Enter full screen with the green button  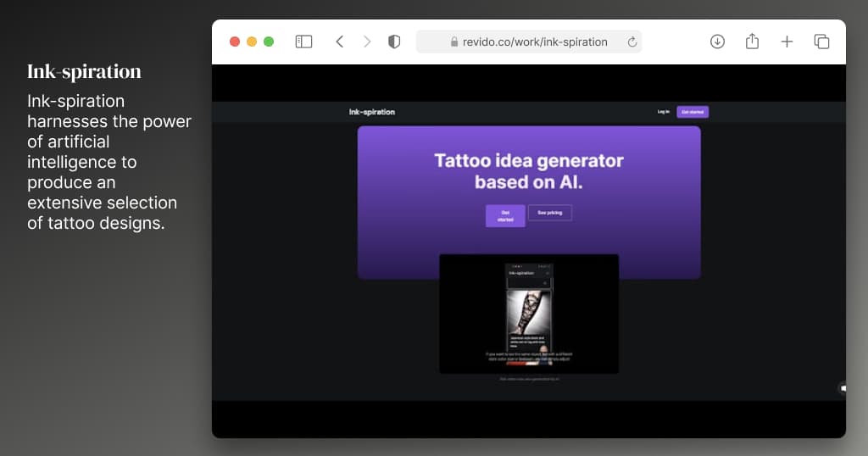click(x=269, y=42)
